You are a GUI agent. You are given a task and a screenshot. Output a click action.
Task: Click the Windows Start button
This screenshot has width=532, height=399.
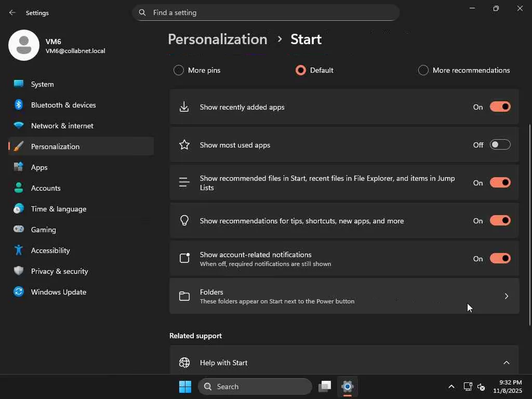pyautogui.click(x=185, y=387)
